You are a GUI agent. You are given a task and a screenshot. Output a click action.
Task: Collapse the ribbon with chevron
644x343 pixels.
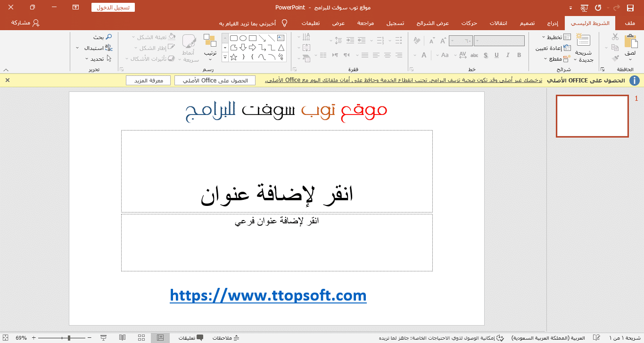tap(5, 69)
